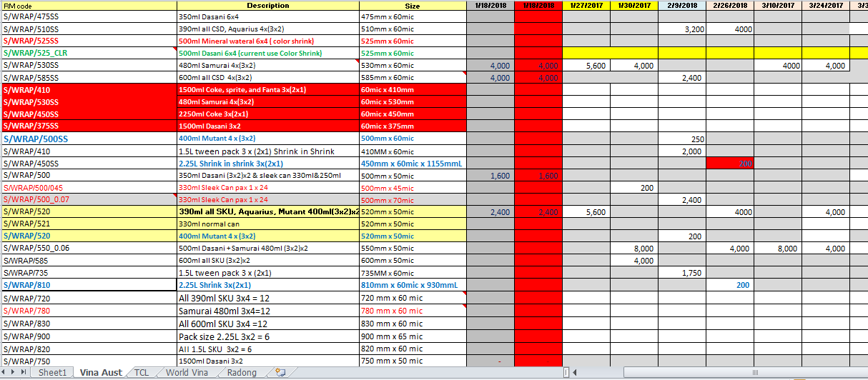Select the red 1/18/2018 header cell
This screenshot has width=868, height=380.
pos(538,5)
